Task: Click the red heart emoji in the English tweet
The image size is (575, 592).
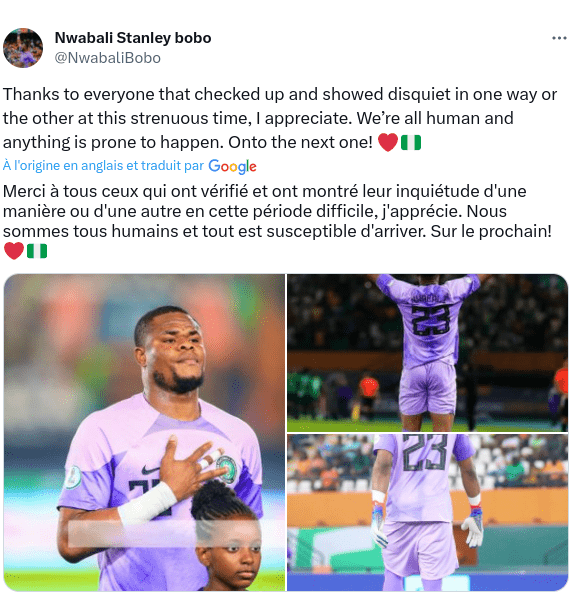Action: (388, 142)
